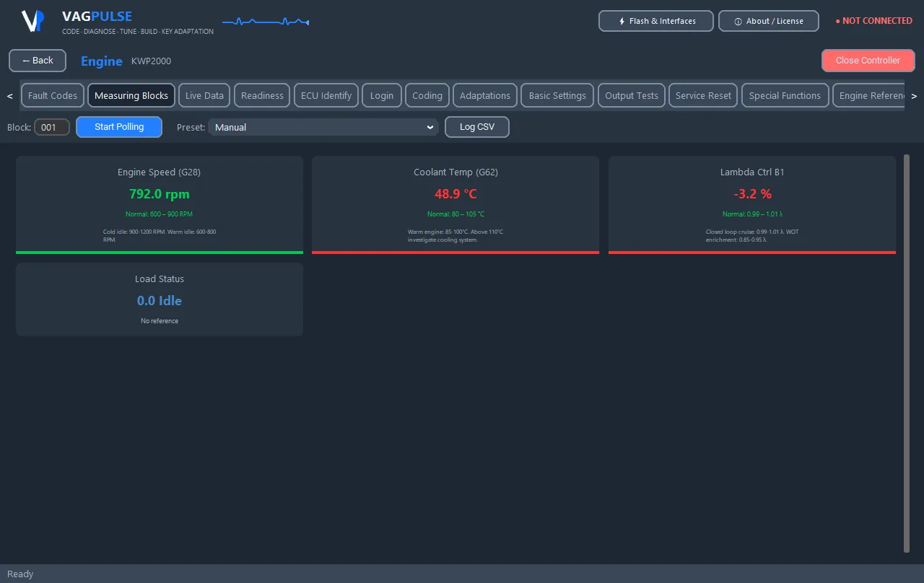This screenshot has width=924, height=583.
Task: Click the -3.2 % lambda value
Action: click(x=752, y=193)
